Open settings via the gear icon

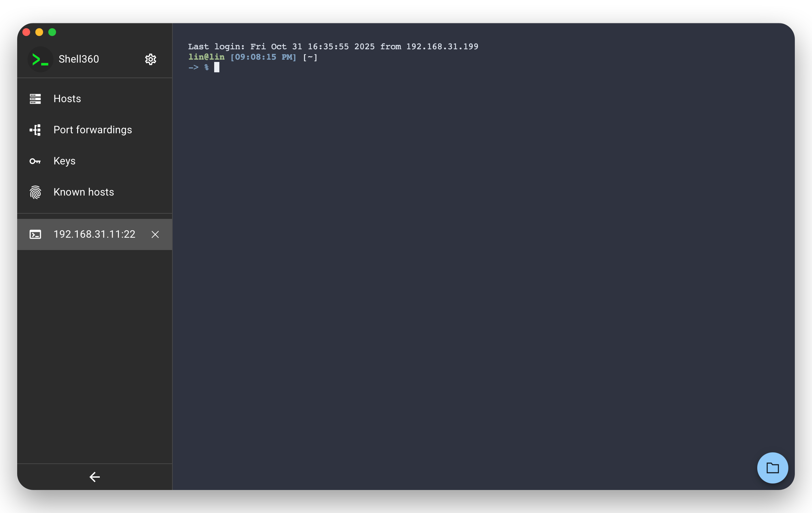tap(150, 59)
